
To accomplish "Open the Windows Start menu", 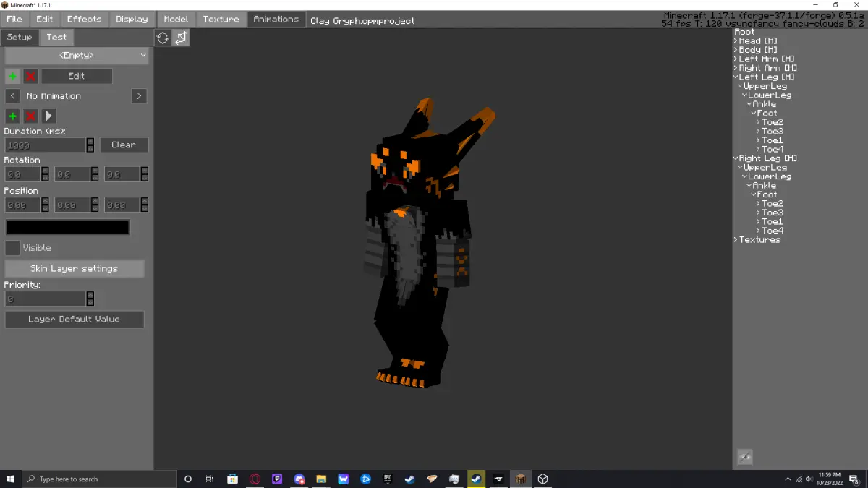I will [x=11, y=479].
